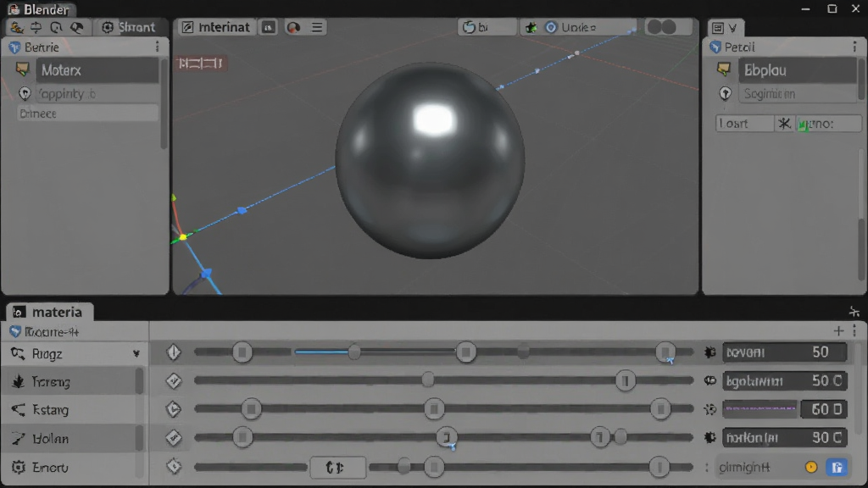868x488 pixels.
Task: Click the gear icon left of horlan field
Action: (710, 438)
